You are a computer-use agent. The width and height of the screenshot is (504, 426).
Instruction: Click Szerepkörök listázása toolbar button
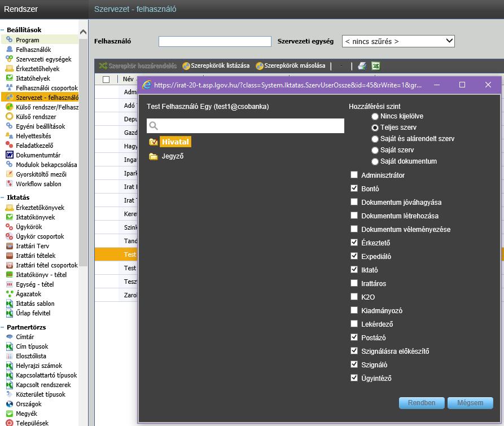pyautogui.click(x=216, y=65)
